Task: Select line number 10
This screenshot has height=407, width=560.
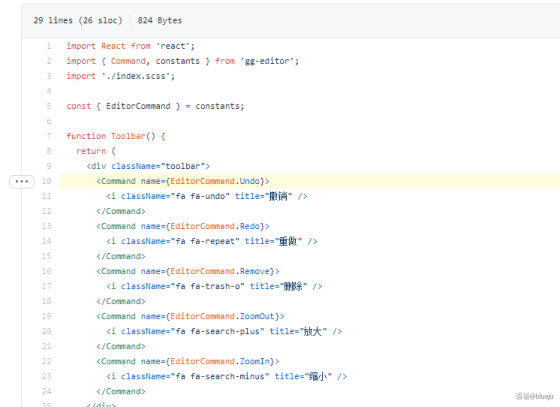Action: [x=47, y=181]
